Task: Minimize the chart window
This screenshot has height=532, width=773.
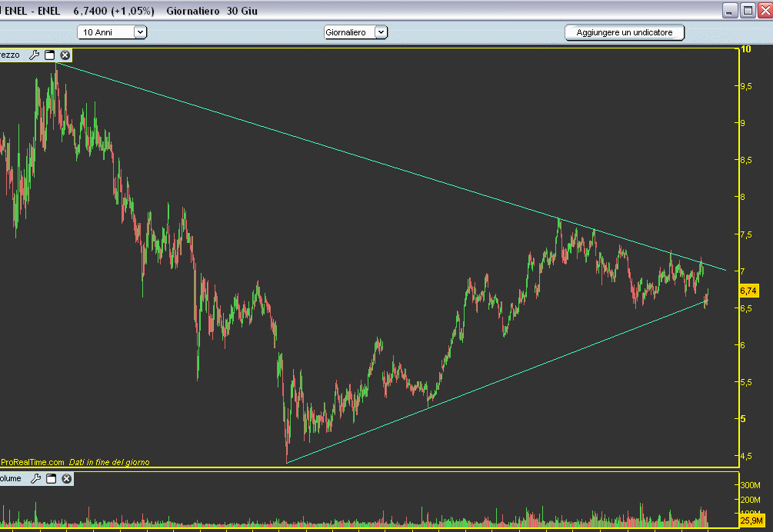Action: tap(730, 10)
